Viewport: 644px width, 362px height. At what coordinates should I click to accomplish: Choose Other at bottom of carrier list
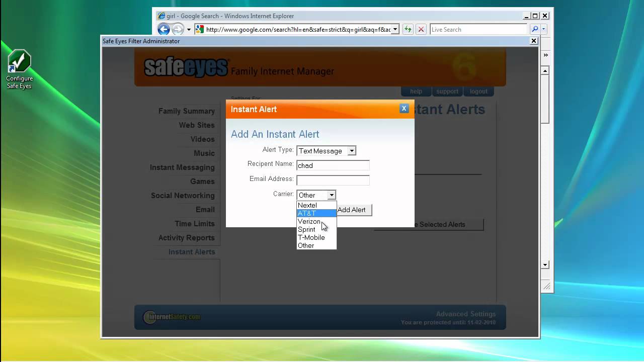coord(316,245)
